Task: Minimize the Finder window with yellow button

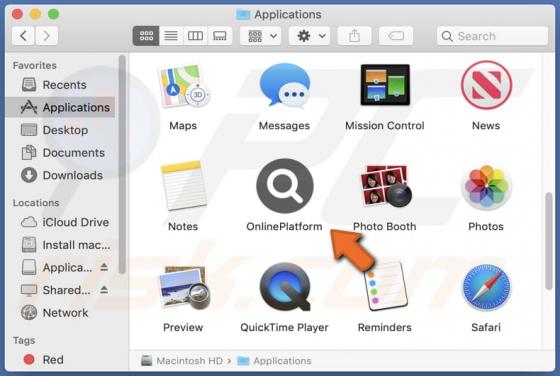Action: 35,14
